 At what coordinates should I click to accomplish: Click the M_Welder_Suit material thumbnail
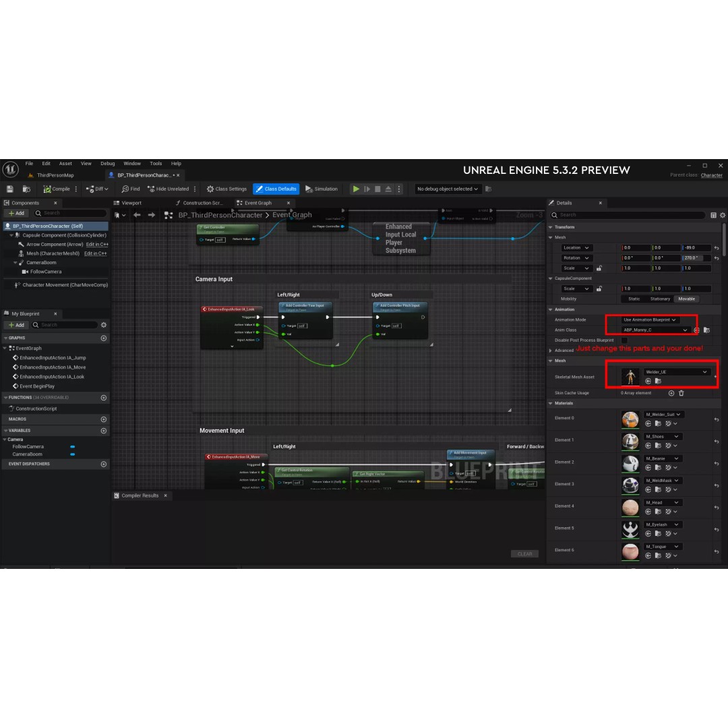[x=630, y=419]
